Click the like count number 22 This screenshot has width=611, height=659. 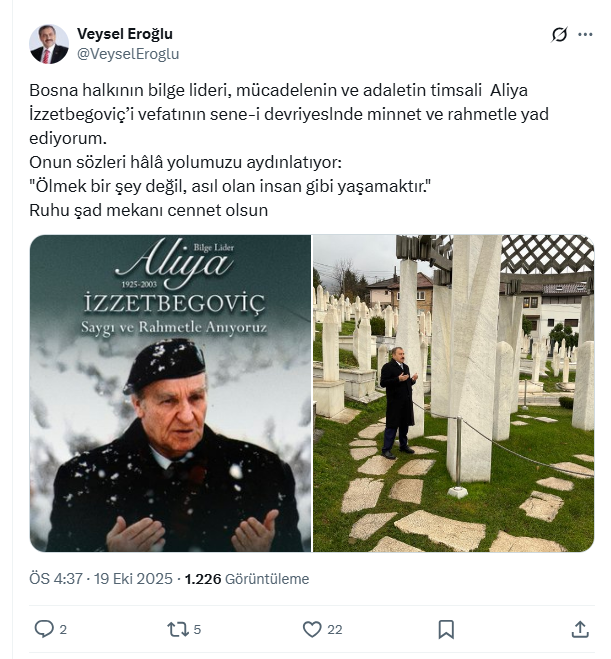334,630
